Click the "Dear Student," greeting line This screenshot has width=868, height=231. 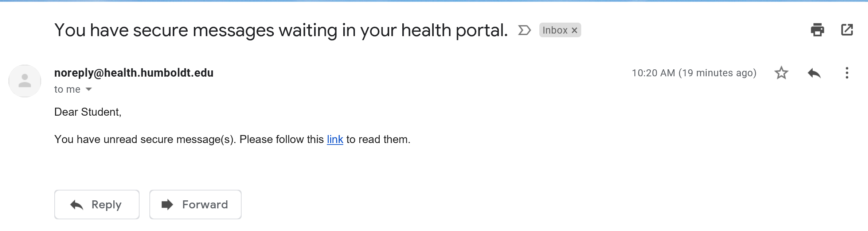(88, 112)
